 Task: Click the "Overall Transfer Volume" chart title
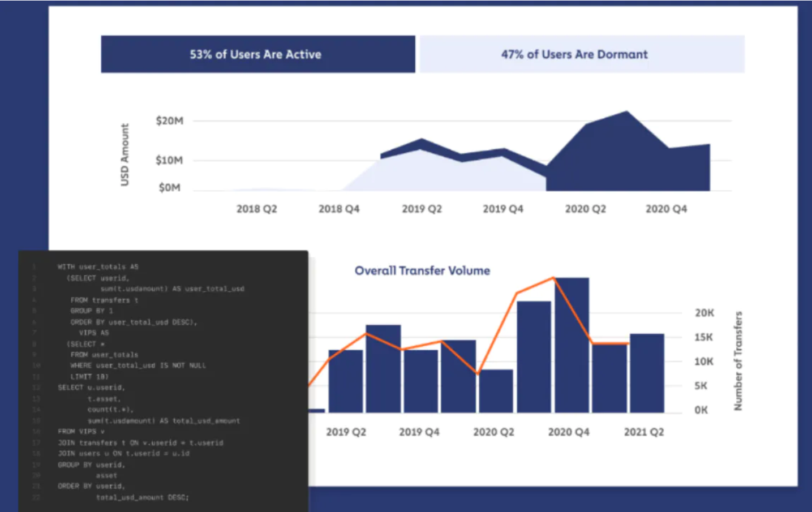click(x=422, y=270)
